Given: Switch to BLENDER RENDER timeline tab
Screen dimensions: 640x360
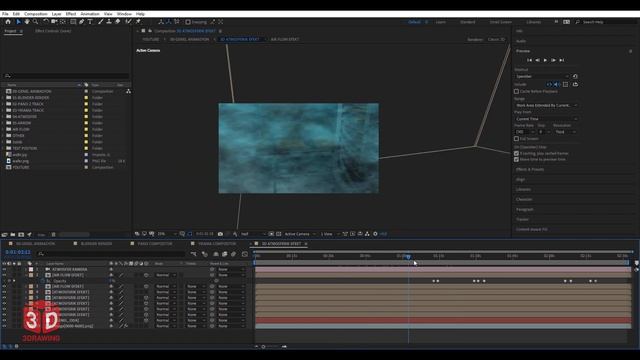Looking at the screenshot, I should coord(96,244).
